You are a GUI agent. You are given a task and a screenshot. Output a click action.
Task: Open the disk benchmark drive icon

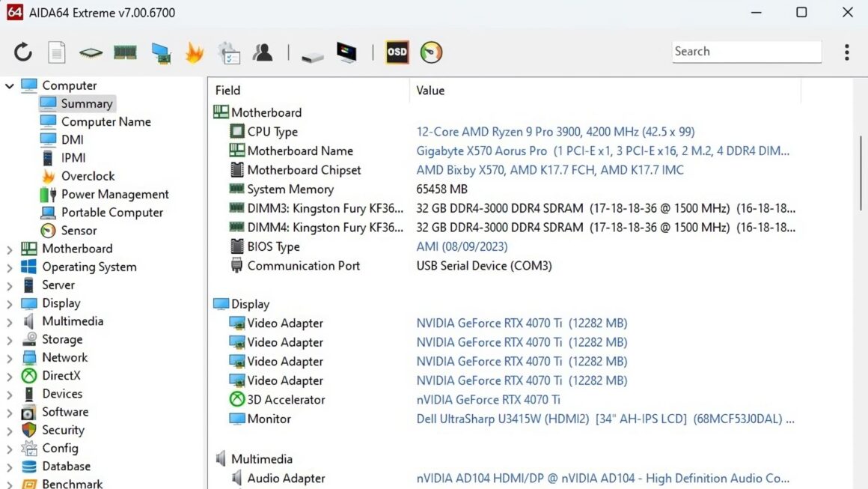click(x=312, y=56)
